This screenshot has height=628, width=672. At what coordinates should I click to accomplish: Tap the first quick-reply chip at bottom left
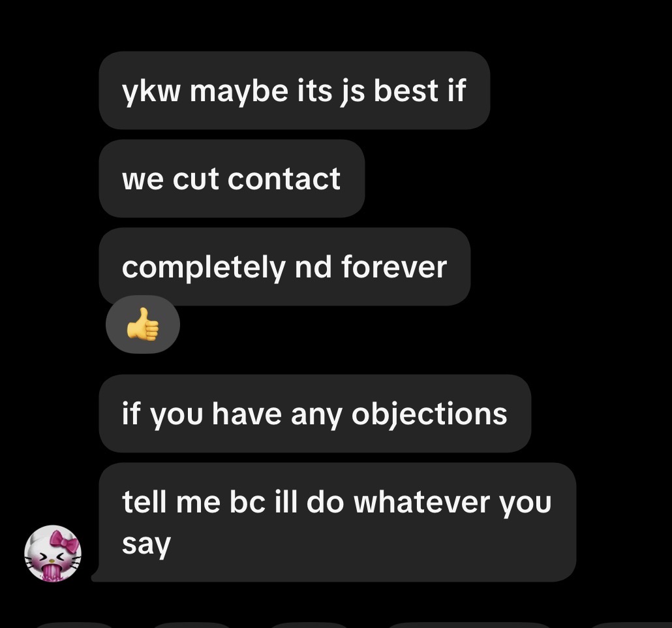pyautogui.click(x=75, y=625)
